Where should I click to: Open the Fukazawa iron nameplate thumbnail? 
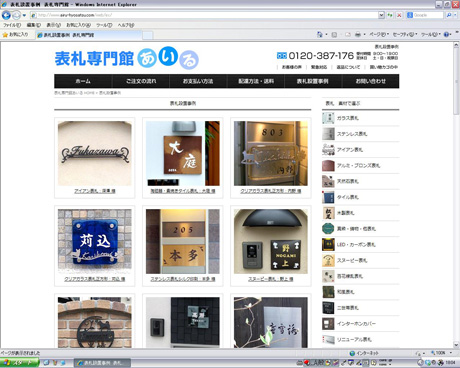pyautogui.click(x=95, y=153)
